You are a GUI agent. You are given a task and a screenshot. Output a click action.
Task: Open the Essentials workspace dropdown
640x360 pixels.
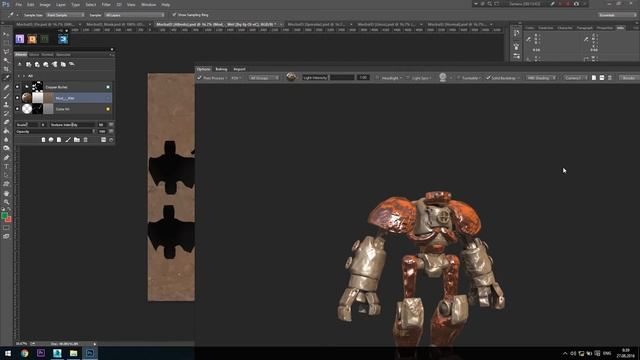(x=617, y=15)
